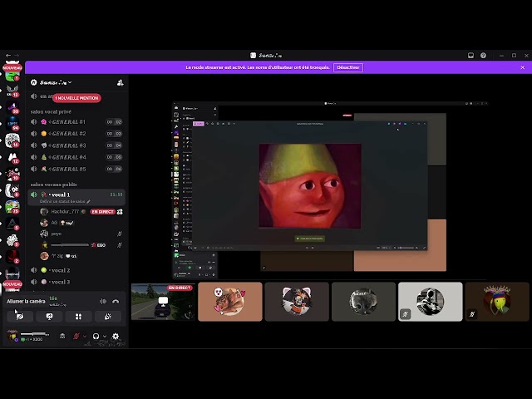
Task: Open noise suppression waveform icon
Action: (103, 301)
